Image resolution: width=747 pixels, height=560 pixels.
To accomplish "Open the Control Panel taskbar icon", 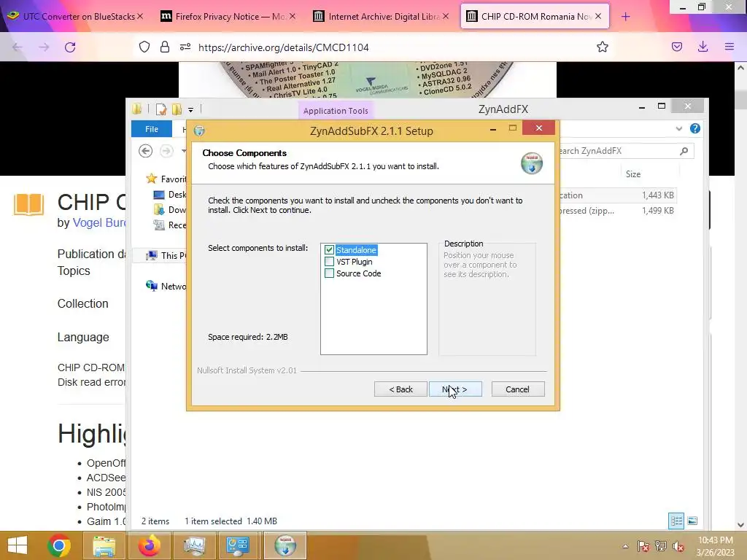I will 238,545.
